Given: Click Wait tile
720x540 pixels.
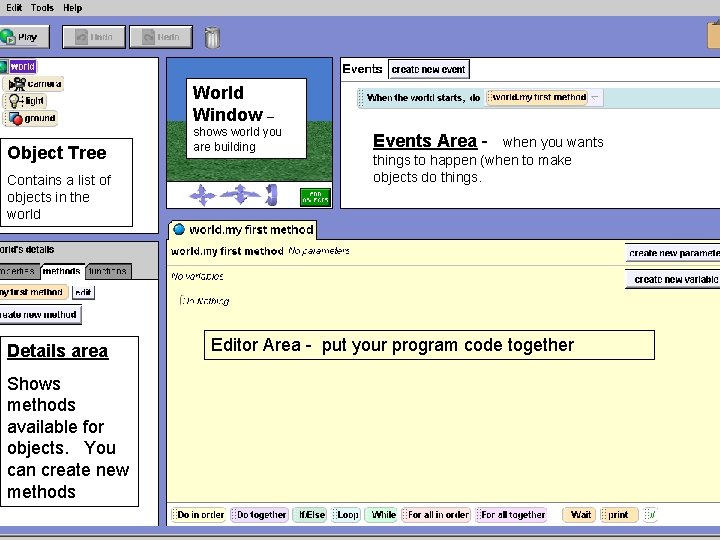Looking at the screenshot, I should tap(579, 515).
